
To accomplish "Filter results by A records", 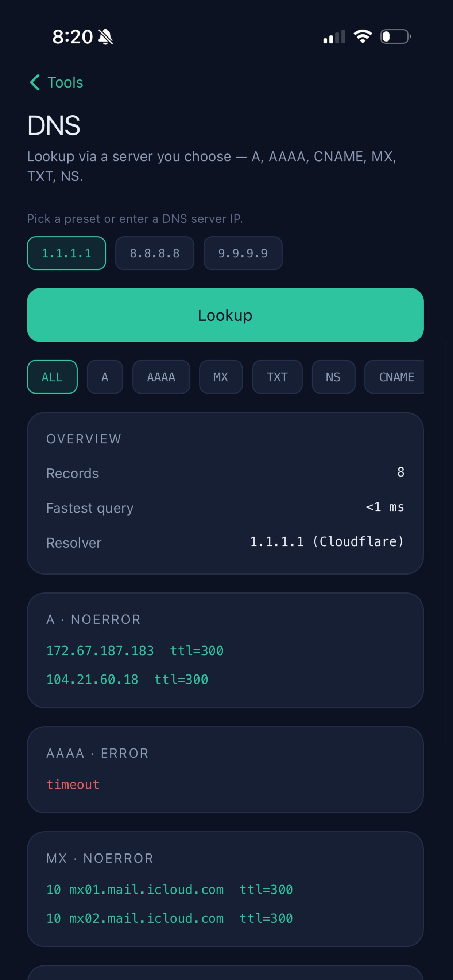I will [x=105, y=377].
